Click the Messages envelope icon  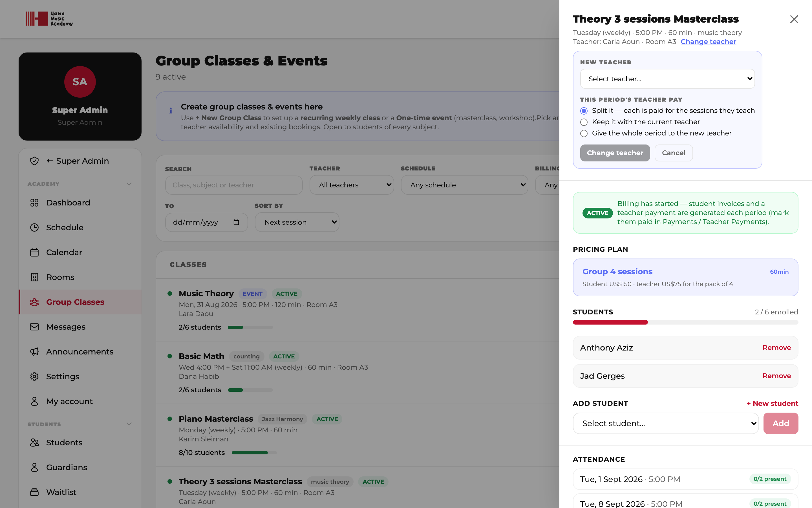[x=34, y=327]
